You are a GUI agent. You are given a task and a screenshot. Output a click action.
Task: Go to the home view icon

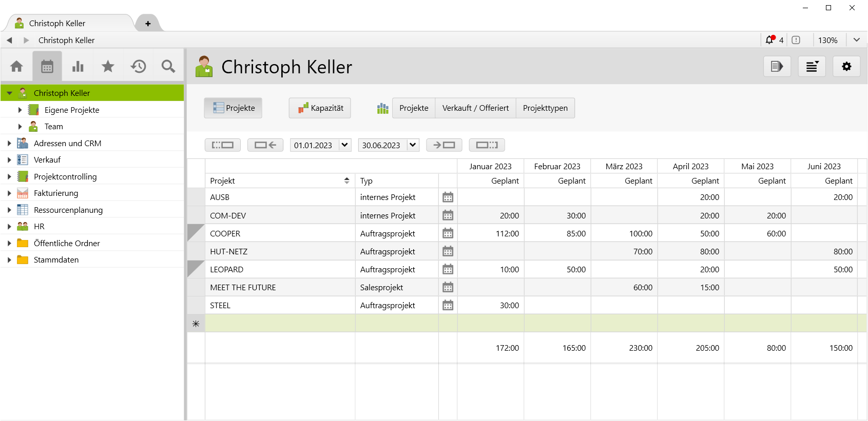tap(16, 66)
